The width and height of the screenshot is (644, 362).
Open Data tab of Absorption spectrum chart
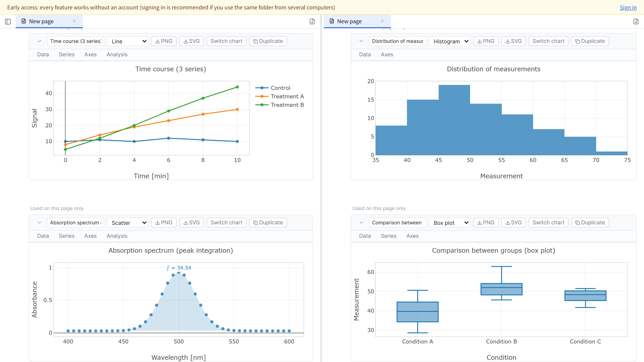point(43,236)
